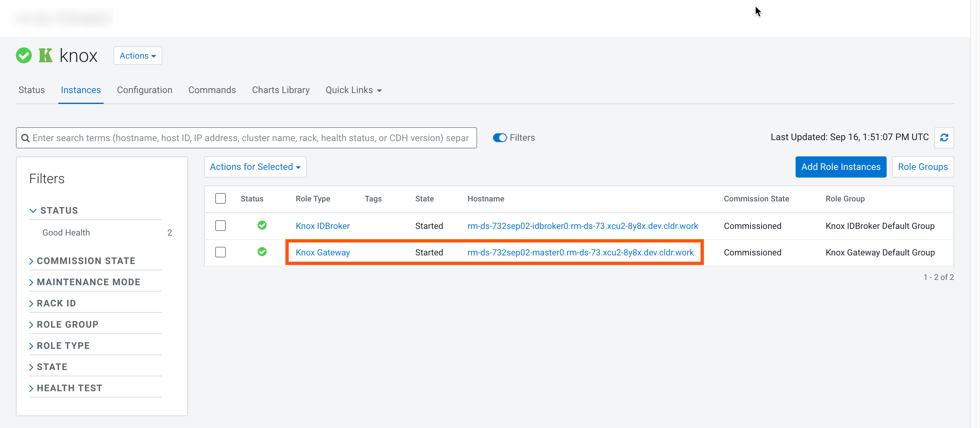The height and width of the screenshot is (428, 980).
Task: Click the green Knox K logo icon
Action: point(45,56)
